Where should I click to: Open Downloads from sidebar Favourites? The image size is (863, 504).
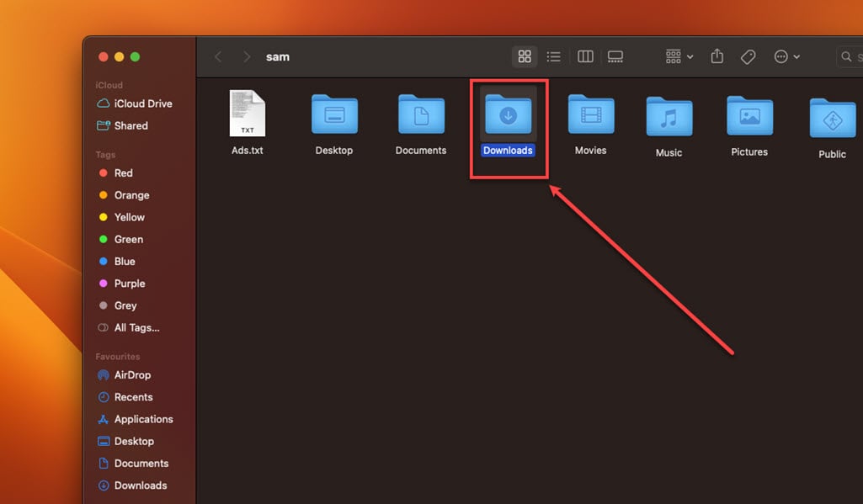point(132,485)
